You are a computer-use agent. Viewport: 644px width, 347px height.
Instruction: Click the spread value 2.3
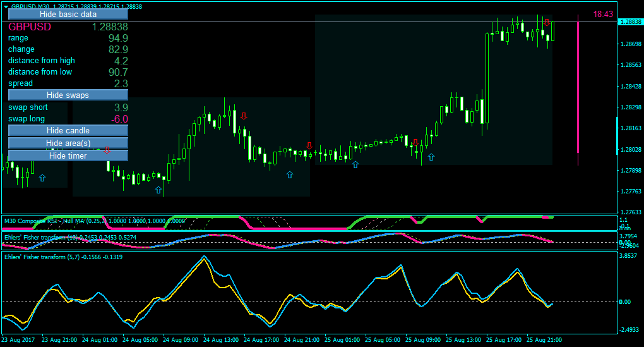pos(121,83)
